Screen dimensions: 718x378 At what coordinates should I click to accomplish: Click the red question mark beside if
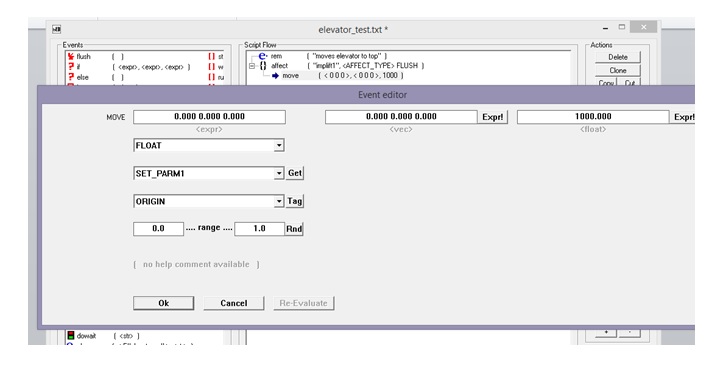point(71,67)
